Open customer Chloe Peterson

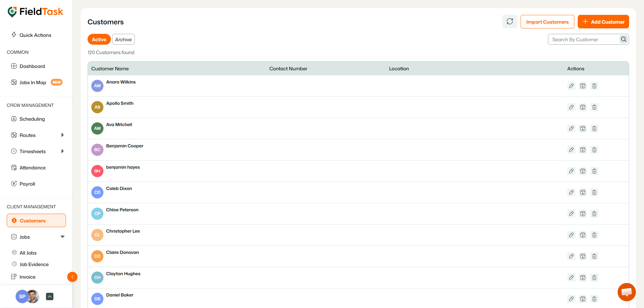coord(122,210)
